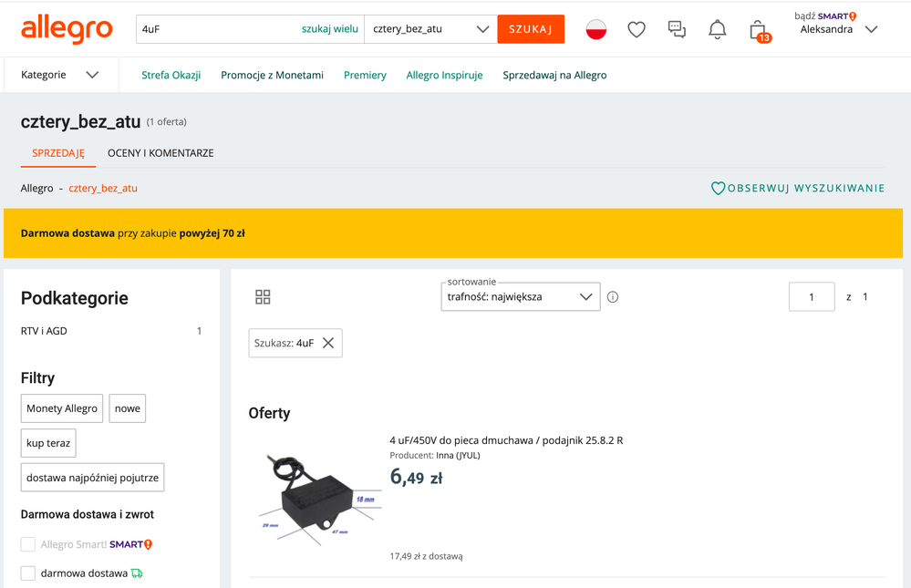Screen dimensions: 911x588
Task: Click the 'bądź SMART!' label
Action: 825,15
